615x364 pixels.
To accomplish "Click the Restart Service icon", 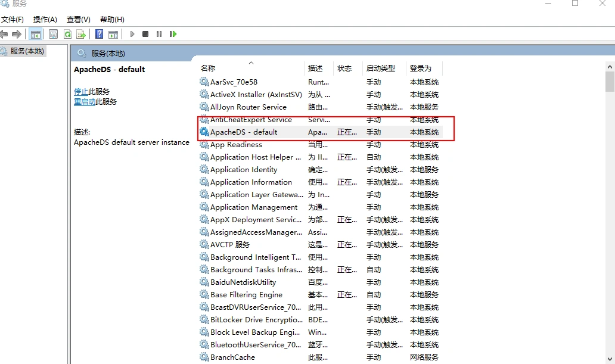I will (173, 34).
